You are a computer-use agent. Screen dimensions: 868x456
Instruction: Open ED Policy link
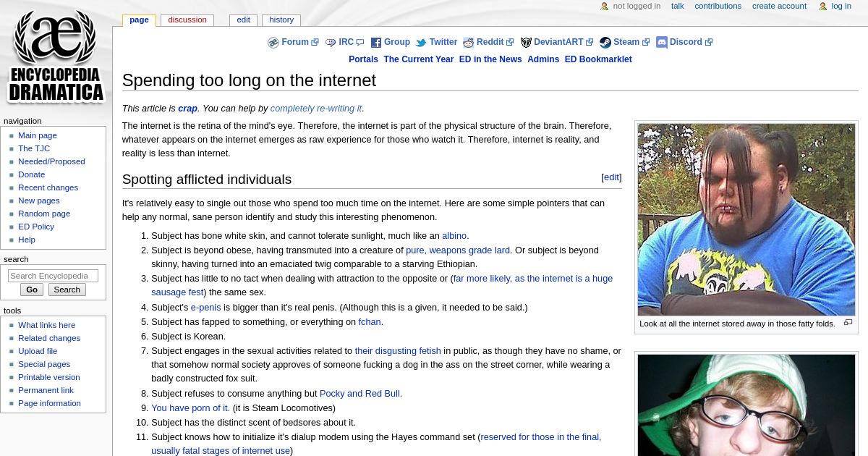(36, 227)
